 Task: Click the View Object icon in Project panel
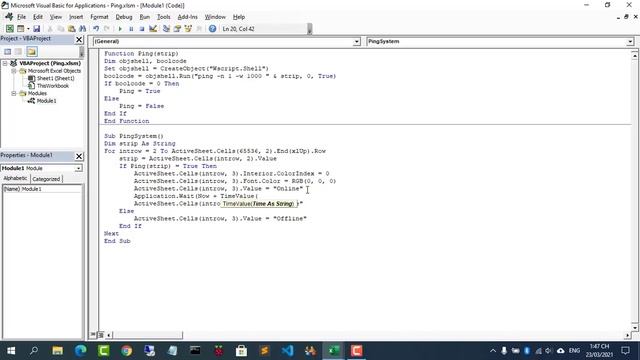[18, 51]
